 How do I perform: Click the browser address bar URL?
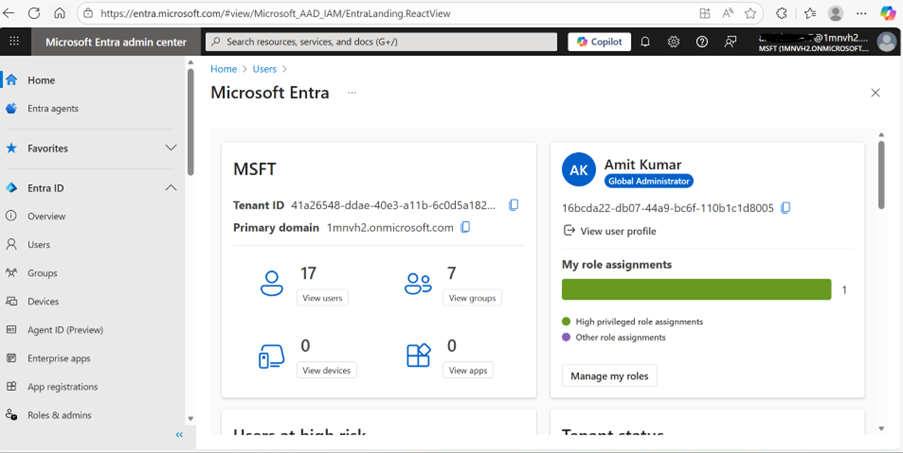point(275,13)
